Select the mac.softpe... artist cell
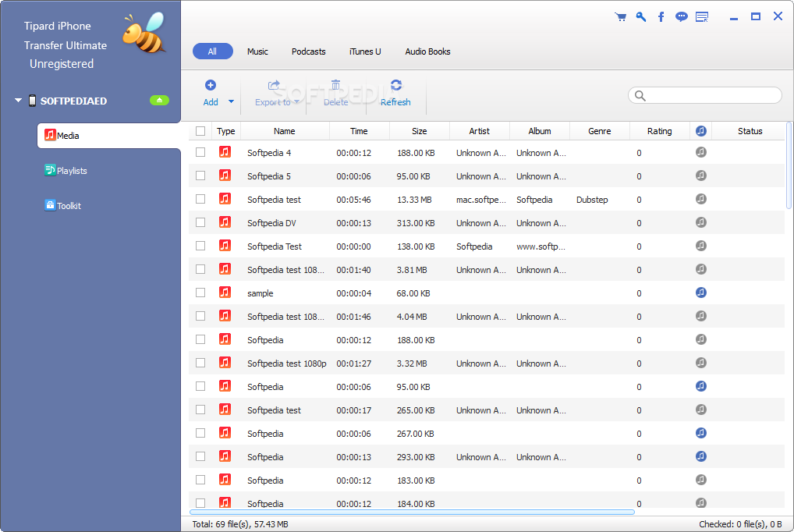Image resolution: width=794 pixels, height=532 pixels. [481, 200]
